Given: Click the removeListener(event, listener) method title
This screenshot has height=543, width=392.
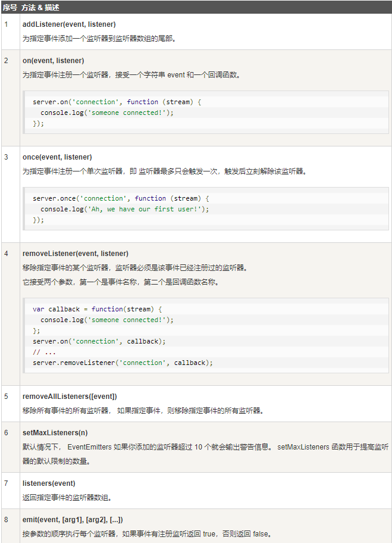Looking at the screenshot, I should (x=76, y=254).
